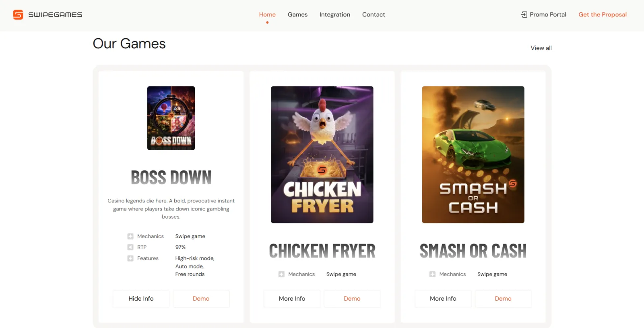
Task: Click the Mechanics icon in Boss Down card
Action: [x=130, y=236]
